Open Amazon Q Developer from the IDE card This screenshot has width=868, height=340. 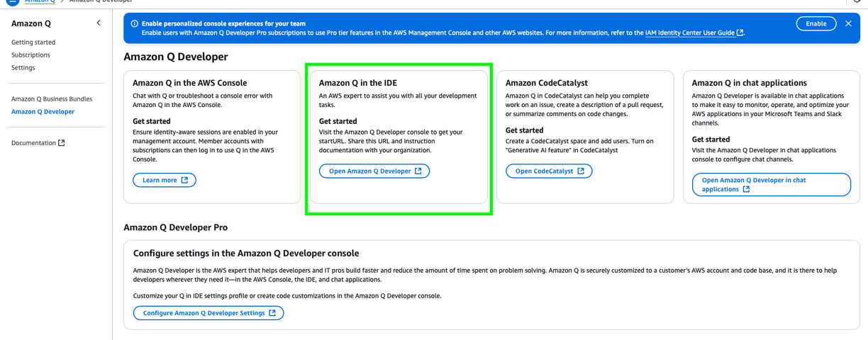pos(374,171)
